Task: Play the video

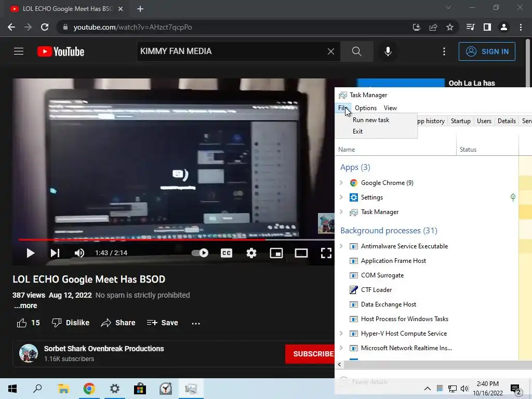Action: pyautogui.click(x=31, y=253)
